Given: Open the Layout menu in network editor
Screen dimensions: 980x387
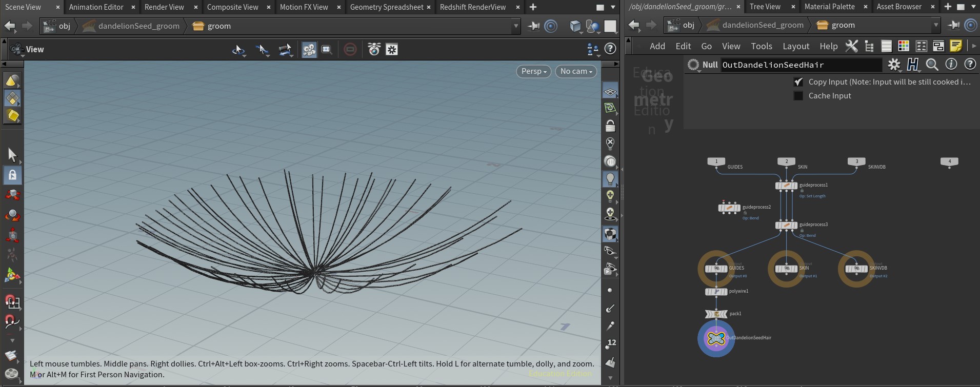Looking at the screenshot, I should [x=795, y=46].
